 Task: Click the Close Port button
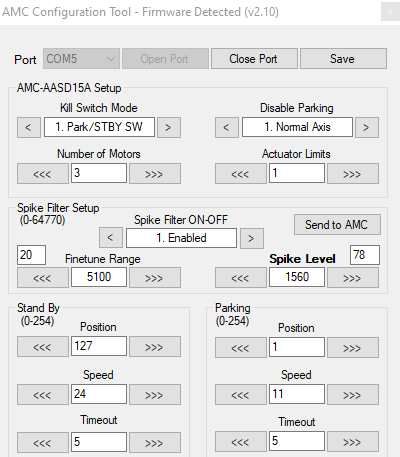[x=254, y=59]
